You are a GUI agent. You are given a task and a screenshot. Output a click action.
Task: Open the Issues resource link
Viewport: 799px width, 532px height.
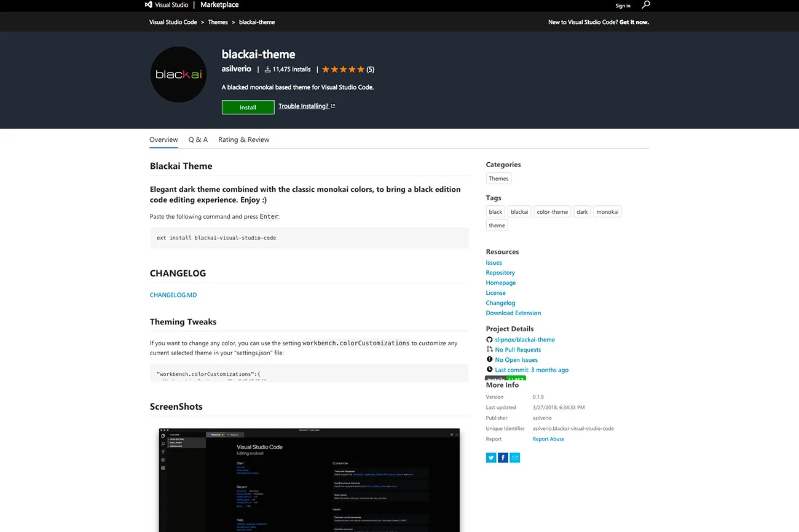494,263
